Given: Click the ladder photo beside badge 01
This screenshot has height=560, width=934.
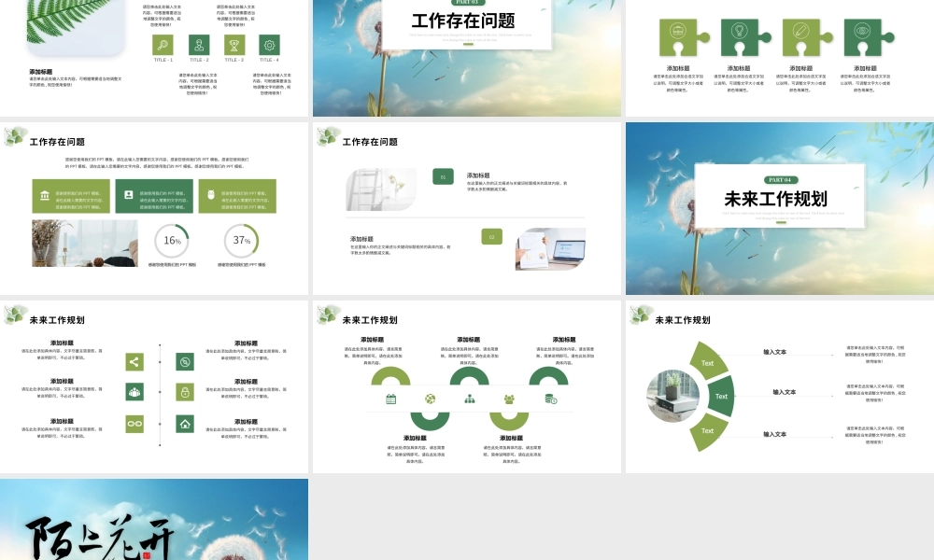Looking at the screenshot, I should click(x=381, y=189).
